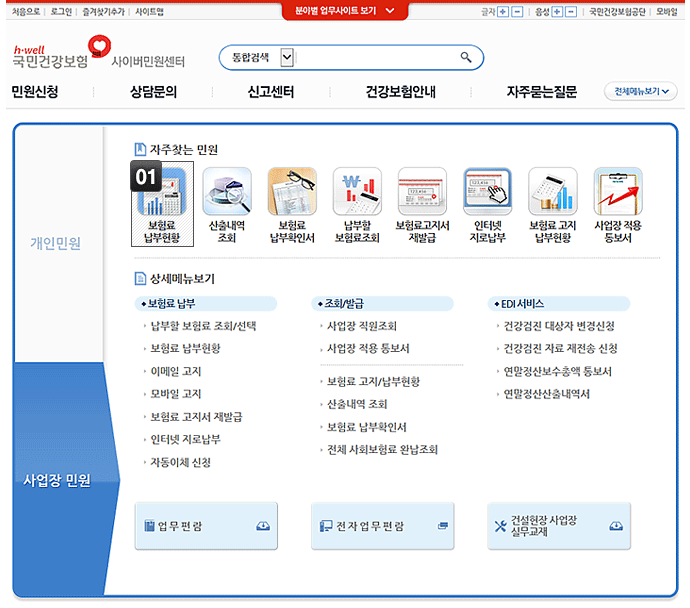The image size is (690, 608).
Task: Open the 민원신청 menu
Action: (x=35, y=92)
